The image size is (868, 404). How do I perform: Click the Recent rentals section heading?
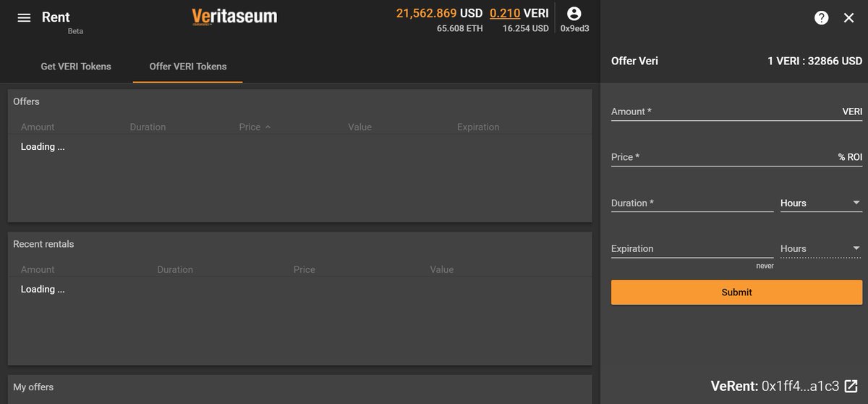pos(43,244)
